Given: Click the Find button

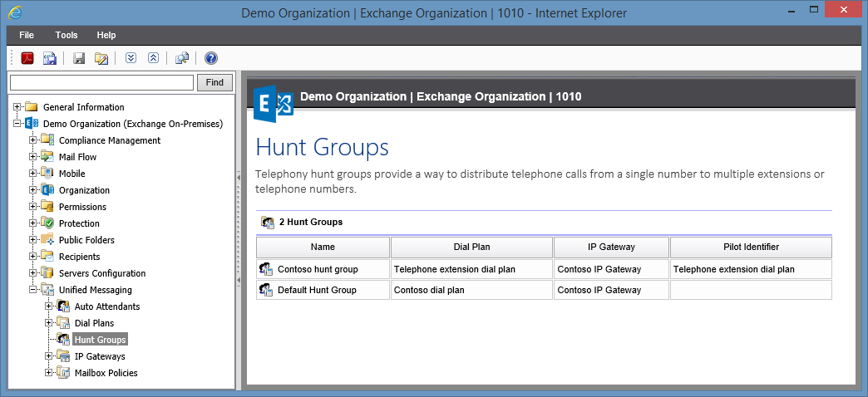Looking at the screenshot, I should (x=215, y=82).
